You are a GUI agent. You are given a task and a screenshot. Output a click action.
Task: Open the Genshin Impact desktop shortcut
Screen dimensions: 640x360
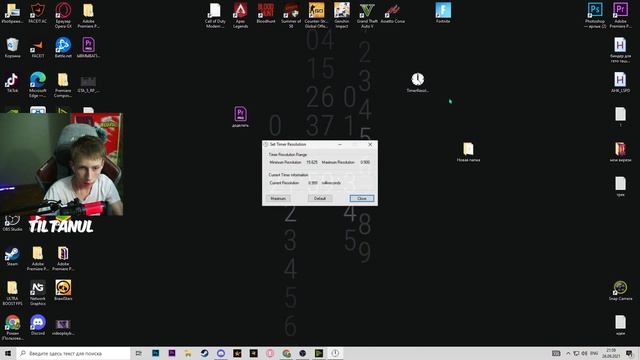pyautogui.click(x=342, y=15)
